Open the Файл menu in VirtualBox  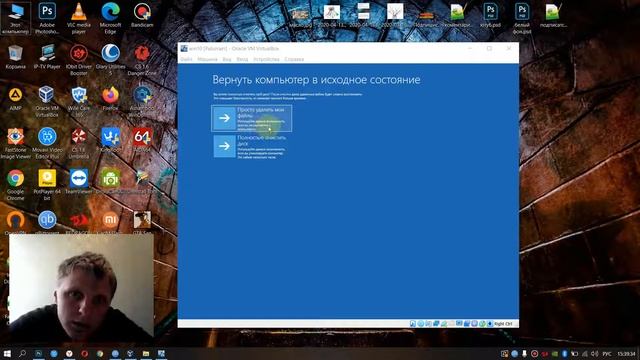(x=186, y=59)
